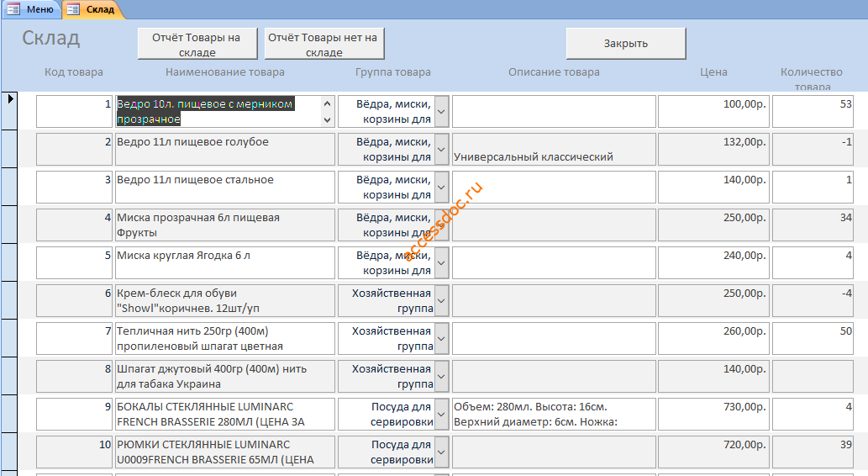
Task: Click product code field 1
Action: [74, 111]
